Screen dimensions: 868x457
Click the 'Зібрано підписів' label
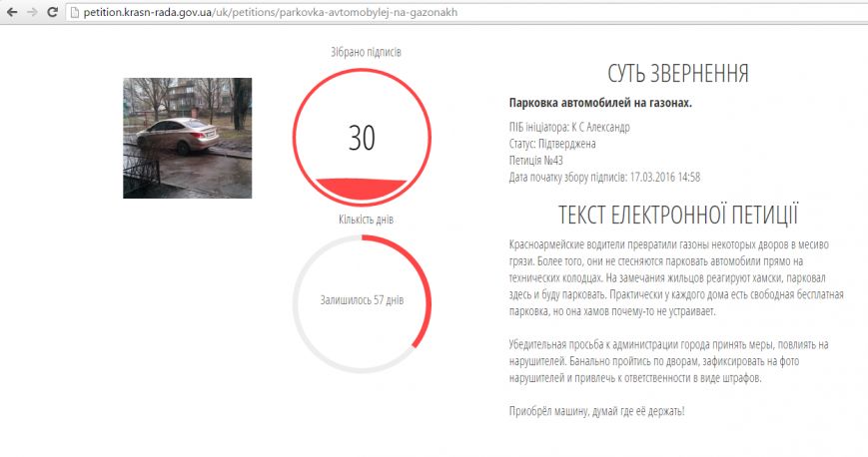pos(366,52)
